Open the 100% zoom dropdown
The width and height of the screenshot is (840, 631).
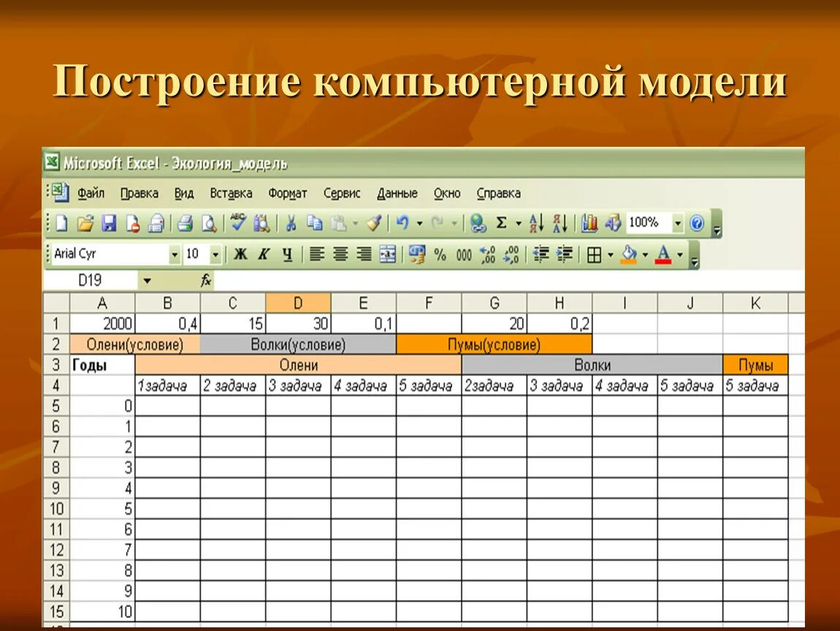tap(678, 223)
